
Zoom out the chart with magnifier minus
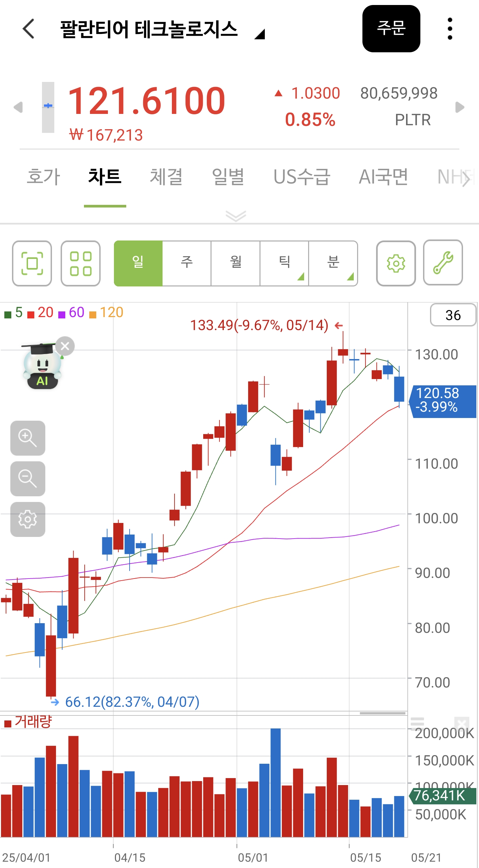[28, 479]
